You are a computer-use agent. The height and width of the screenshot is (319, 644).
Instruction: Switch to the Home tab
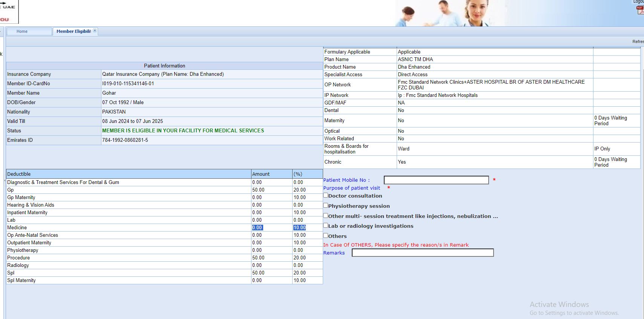pyautogui.click(x=22, y=31)
